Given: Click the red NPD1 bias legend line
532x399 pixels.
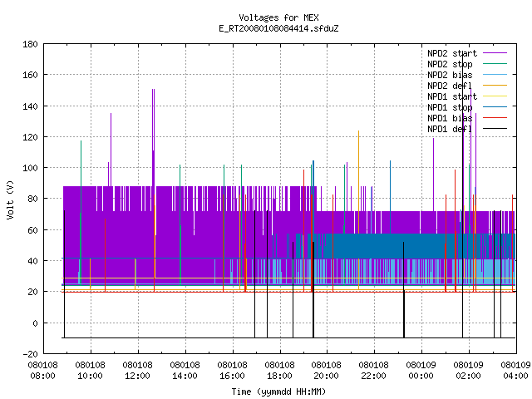Looking at the screenshot, I should pos(495,118).
